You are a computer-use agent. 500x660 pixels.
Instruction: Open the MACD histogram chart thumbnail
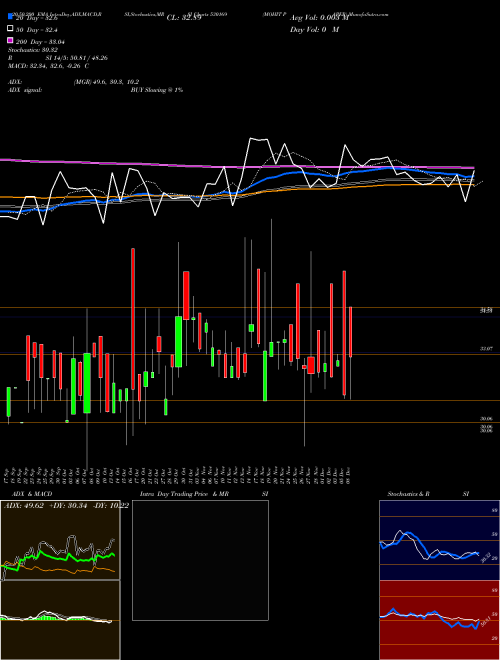tap(60, 620)
